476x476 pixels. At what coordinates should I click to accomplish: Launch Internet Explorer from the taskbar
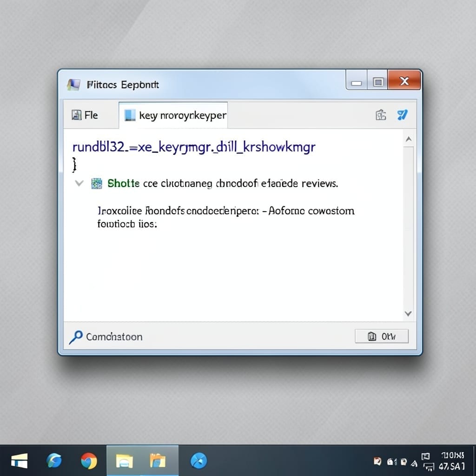tap(54, 461)
